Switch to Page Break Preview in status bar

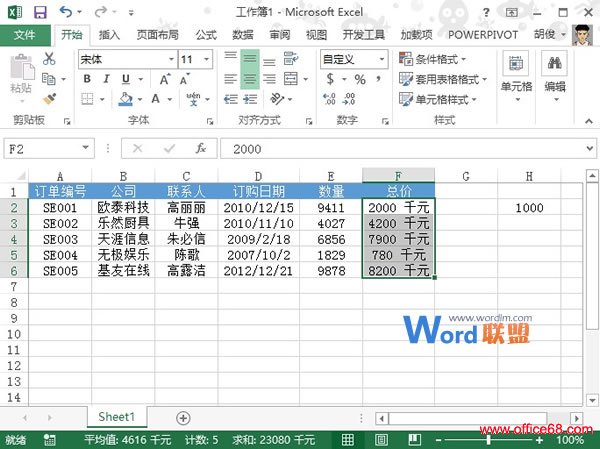click(x=414, y=439)
